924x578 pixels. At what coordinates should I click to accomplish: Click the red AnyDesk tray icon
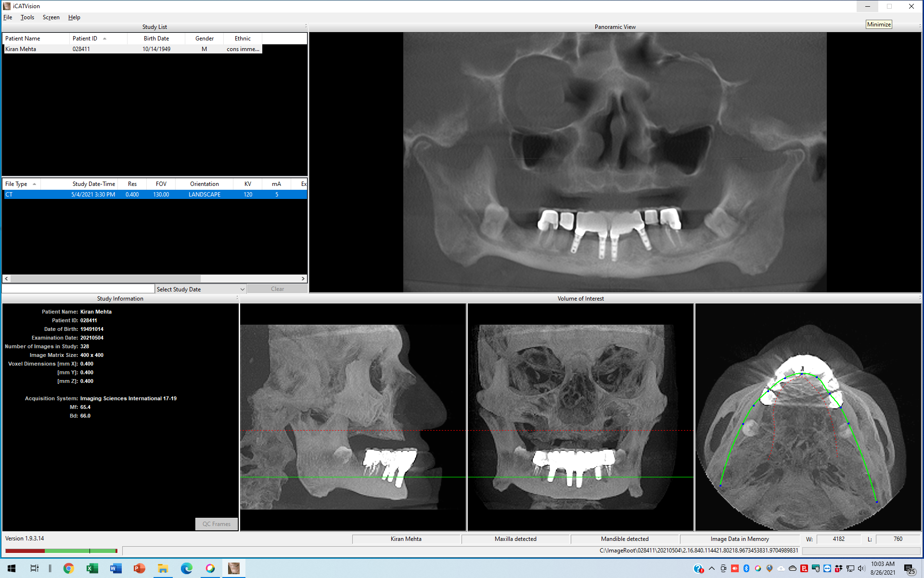click(x=735, y=568)
